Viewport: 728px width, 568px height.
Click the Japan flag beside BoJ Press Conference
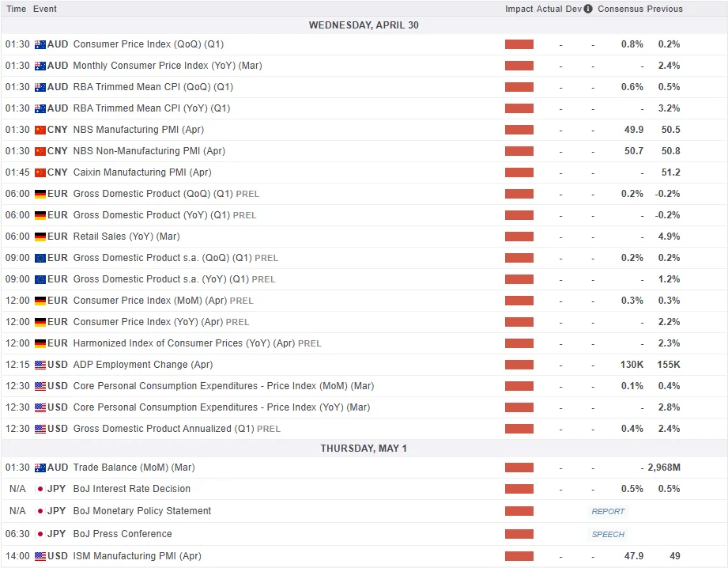coord(40,534)
